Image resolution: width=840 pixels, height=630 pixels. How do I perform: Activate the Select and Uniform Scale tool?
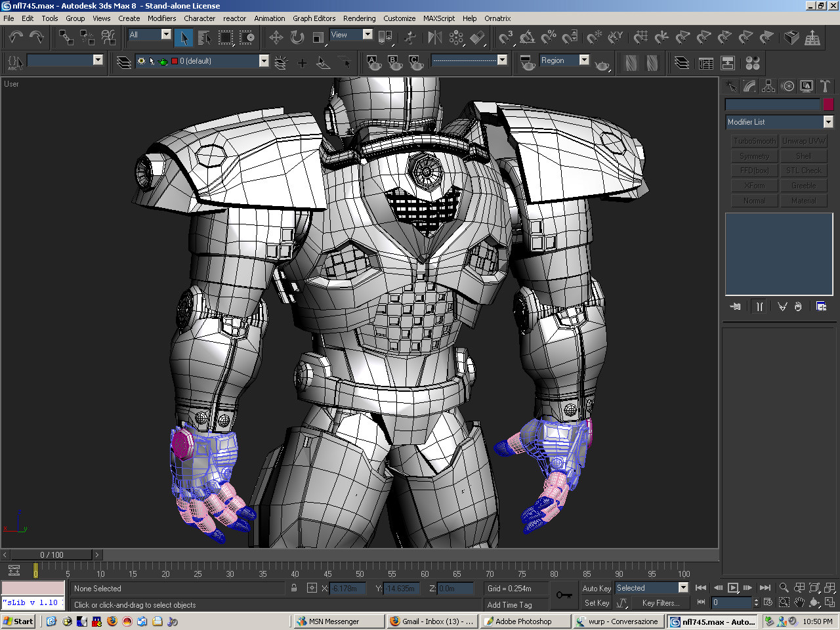tap(318, 37)
